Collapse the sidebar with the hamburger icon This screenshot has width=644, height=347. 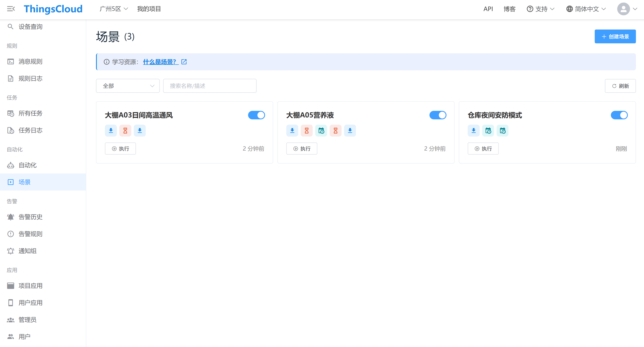11,9
